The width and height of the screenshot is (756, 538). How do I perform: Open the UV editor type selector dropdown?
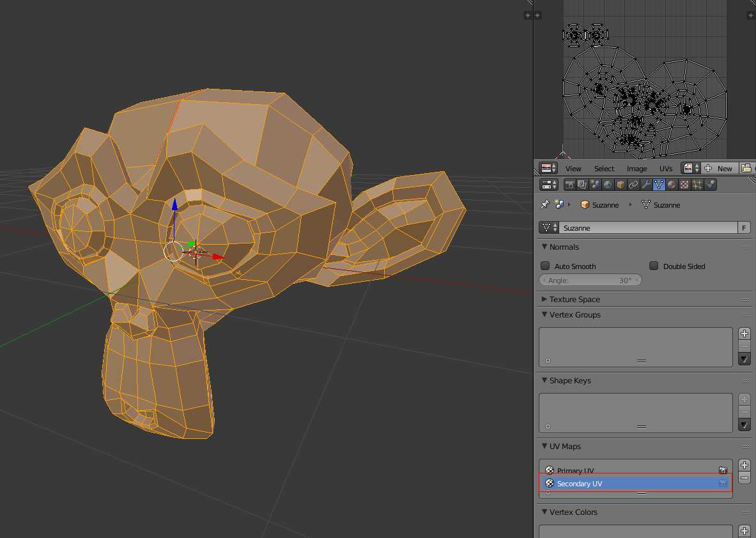click(548, 168)
